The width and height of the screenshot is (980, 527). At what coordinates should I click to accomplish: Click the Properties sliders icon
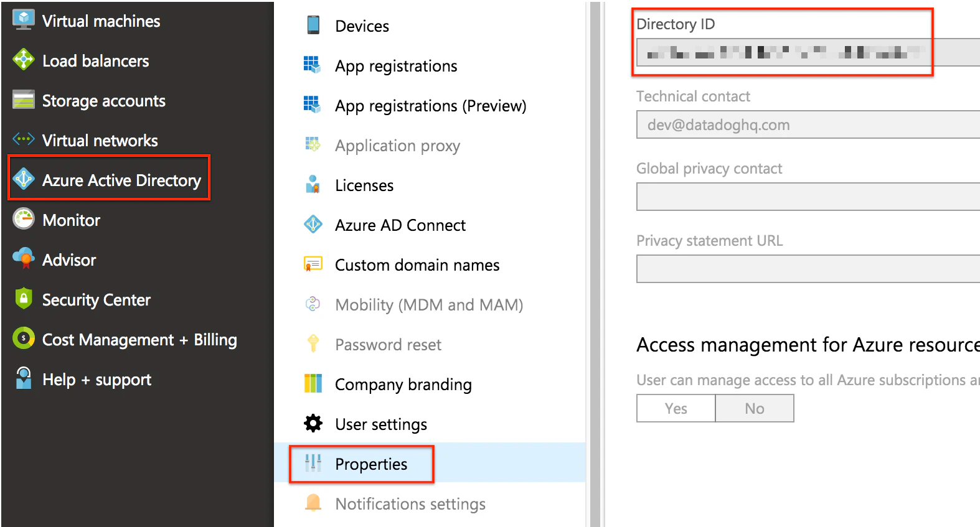pos(313,463)
